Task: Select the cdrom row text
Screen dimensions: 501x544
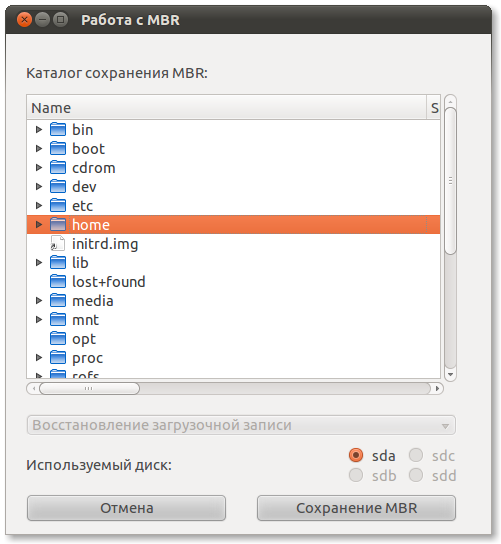Action: tap(94, 168)
